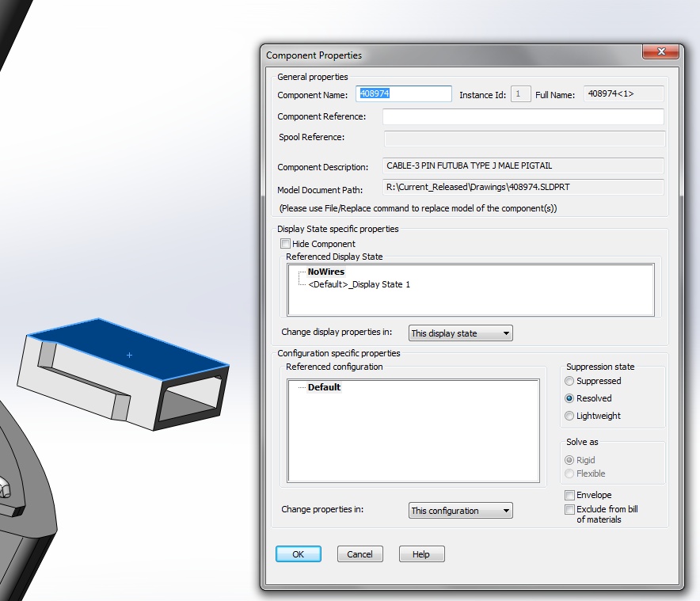The height and width of the screenshot is (601, 700).
Task: Enable the Envelope checkbox
Action: point(569,495)
